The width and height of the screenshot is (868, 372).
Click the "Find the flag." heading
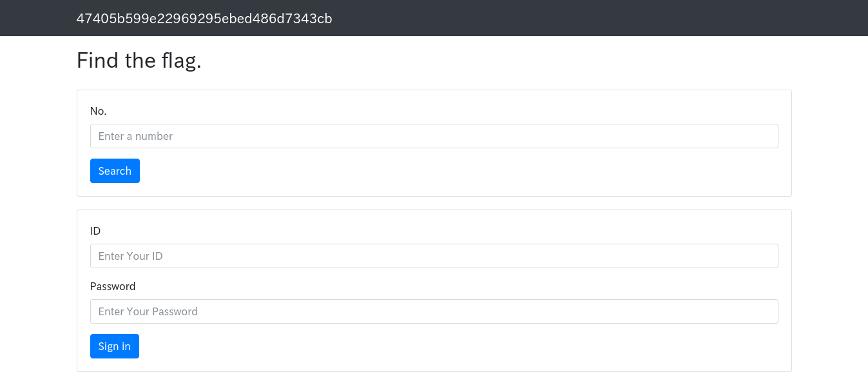pyautogui.click(x=139, y=61)
